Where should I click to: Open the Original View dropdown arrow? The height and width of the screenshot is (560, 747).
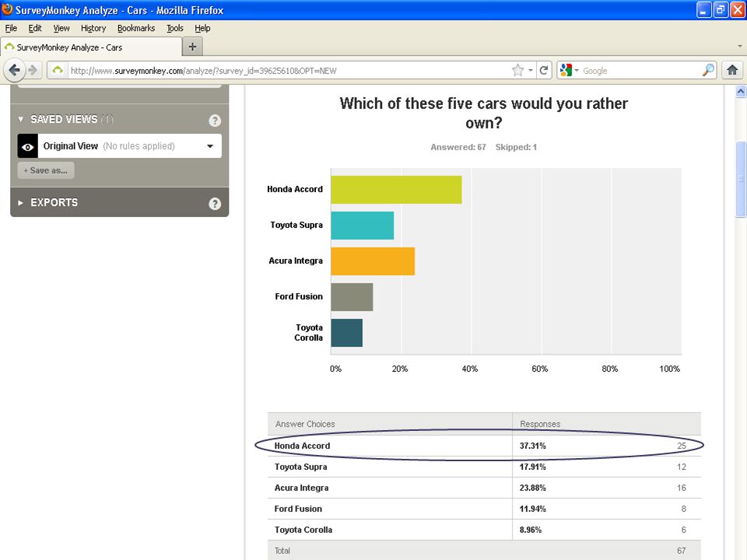pyautogui.click(x=210, y=146)
